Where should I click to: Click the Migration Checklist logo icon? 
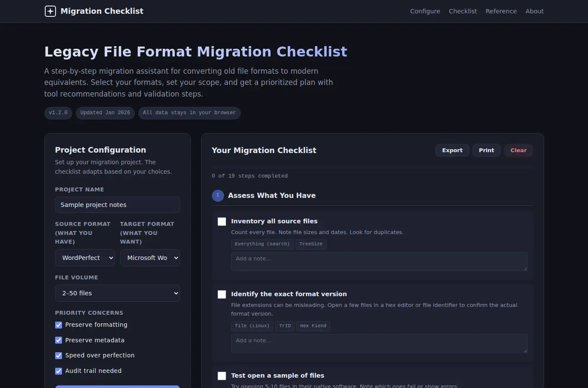(x=50, y=11)
